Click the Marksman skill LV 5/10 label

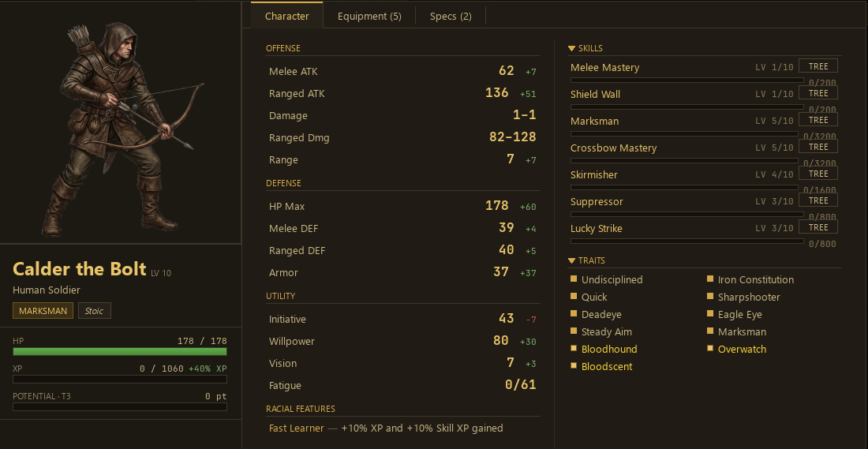pyautogui.click(x=774, y=122)
